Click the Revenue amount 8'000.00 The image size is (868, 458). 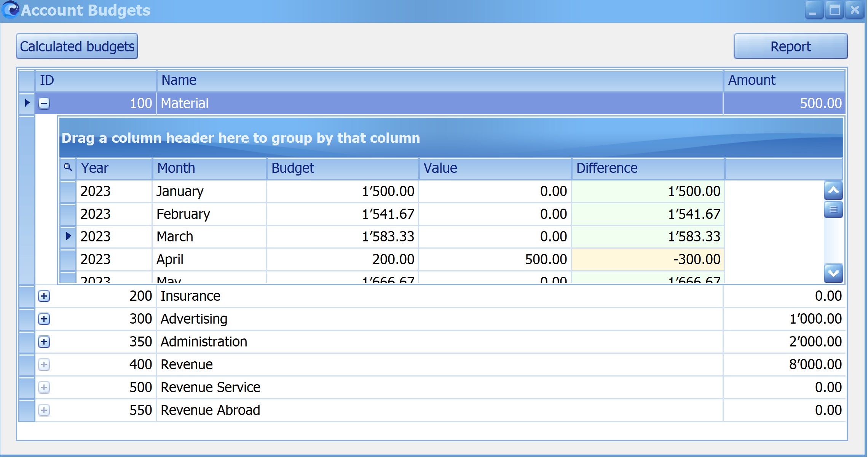(784, 365)
